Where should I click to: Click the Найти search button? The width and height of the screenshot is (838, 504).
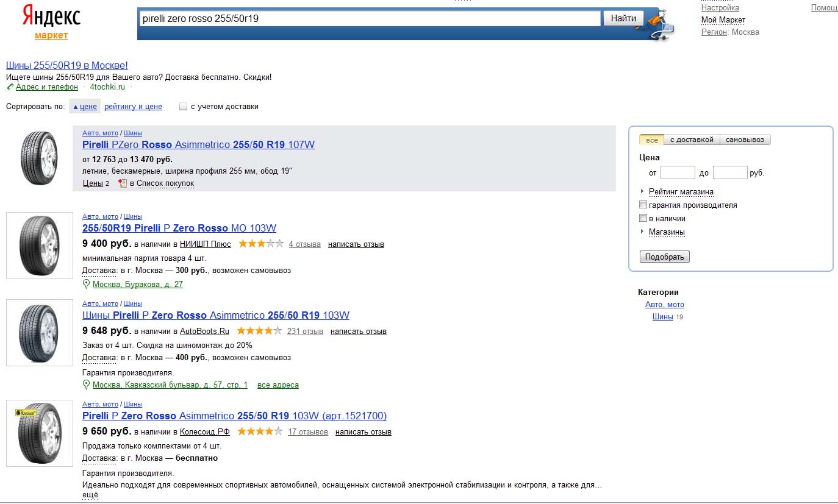tap(623, 18)
